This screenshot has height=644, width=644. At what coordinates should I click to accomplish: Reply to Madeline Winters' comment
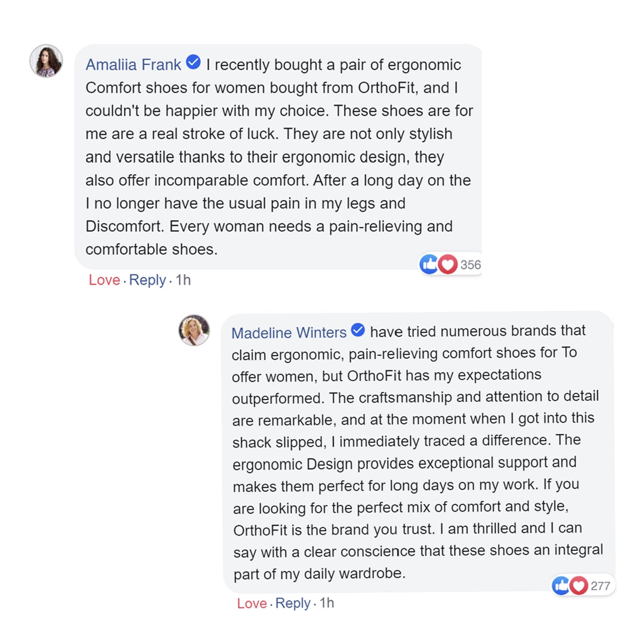click(x=293, y=603)
